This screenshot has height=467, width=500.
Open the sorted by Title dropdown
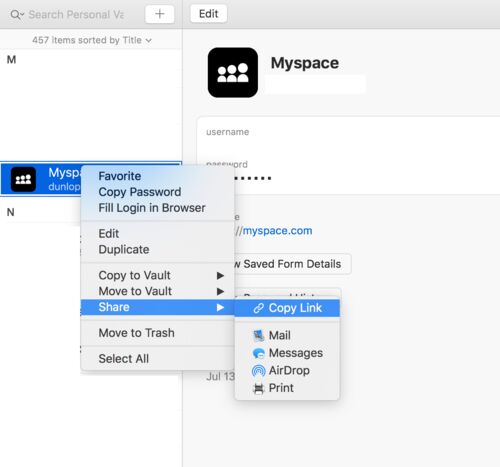point(92,40)
